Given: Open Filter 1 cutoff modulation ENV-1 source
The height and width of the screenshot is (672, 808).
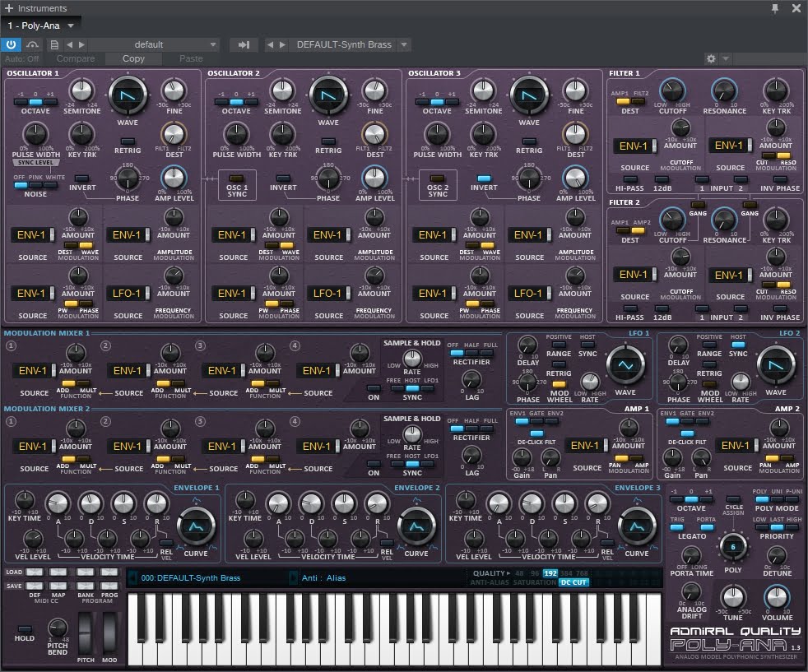Looking at the screenshot, I should [635, 146].
